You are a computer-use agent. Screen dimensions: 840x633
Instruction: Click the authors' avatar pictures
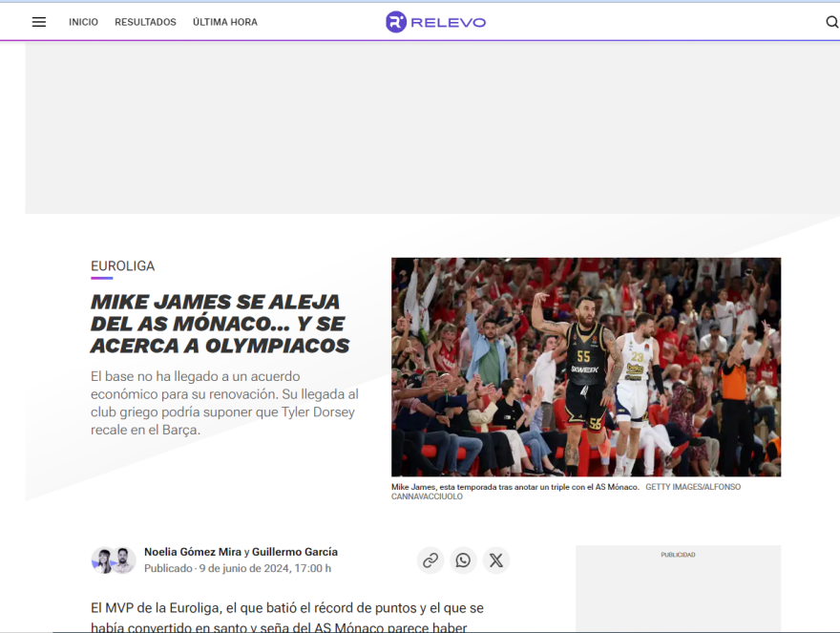point(113,560)
